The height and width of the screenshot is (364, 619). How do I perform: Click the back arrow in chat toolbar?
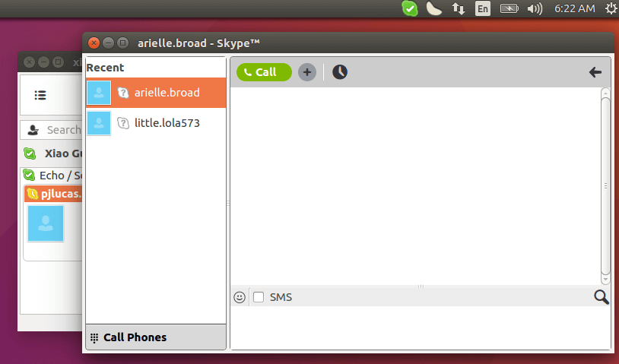595,72
